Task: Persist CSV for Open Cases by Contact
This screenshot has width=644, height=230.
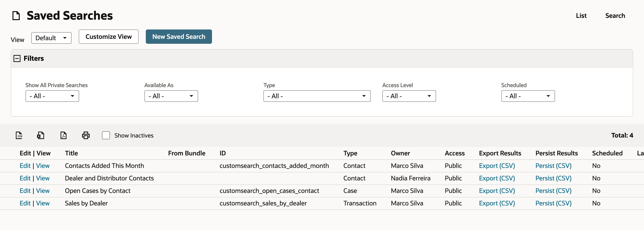Action: [x=553, y=191]
